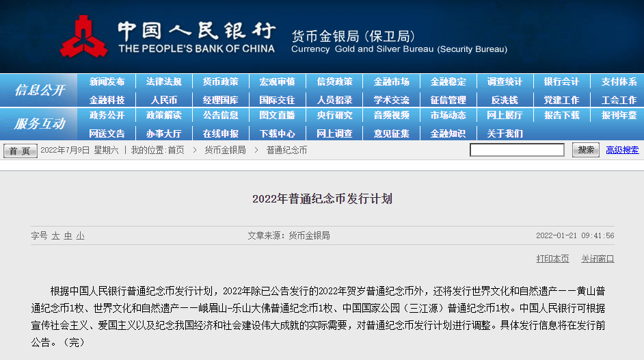This screenshot has height=360, width=644.
Task: Open 货币金银局 breadcrumb link
Action: click(225, 151)
